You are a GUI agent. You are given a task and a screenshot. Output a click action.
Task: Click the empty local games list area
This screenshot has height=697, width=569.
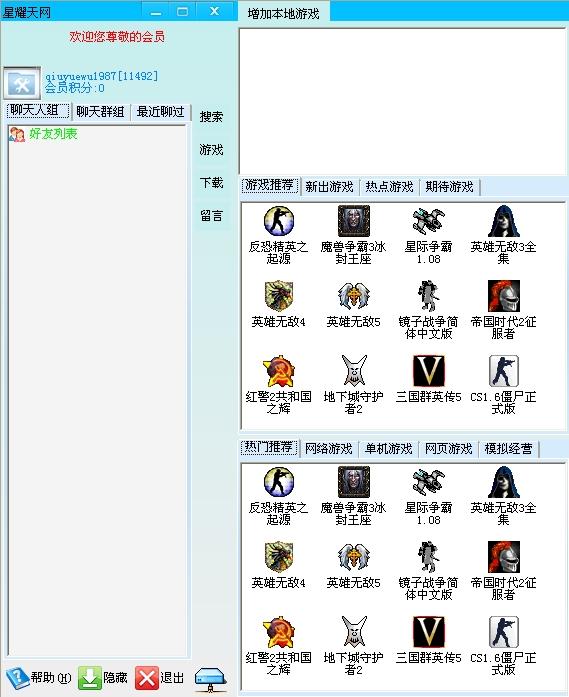pyautogui.click(x=403, y=101)
